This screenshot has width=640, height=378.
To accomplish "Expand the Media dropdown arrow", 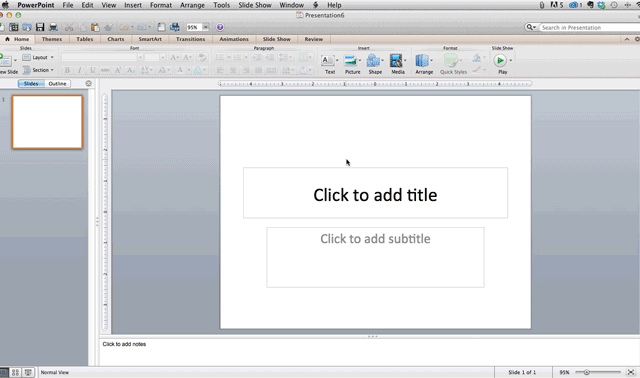I will pyautogui.click(x=405, y=61).
